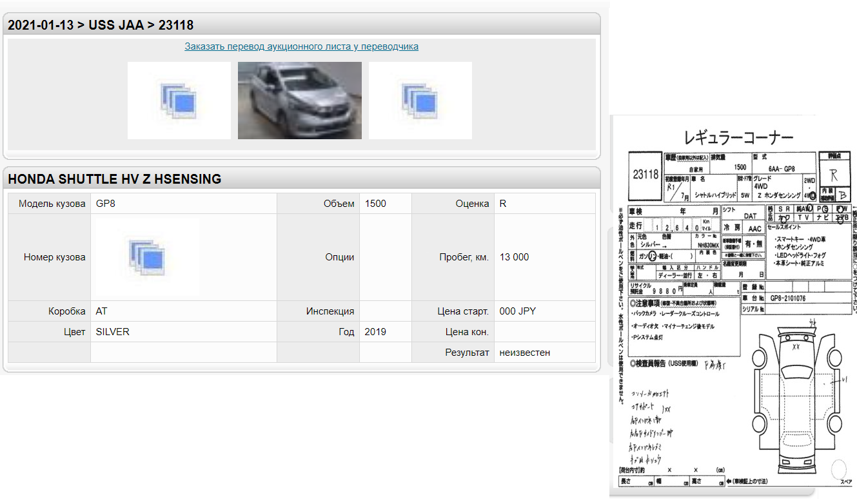Open the scanned auction sheet image

[x=733, y=306]
